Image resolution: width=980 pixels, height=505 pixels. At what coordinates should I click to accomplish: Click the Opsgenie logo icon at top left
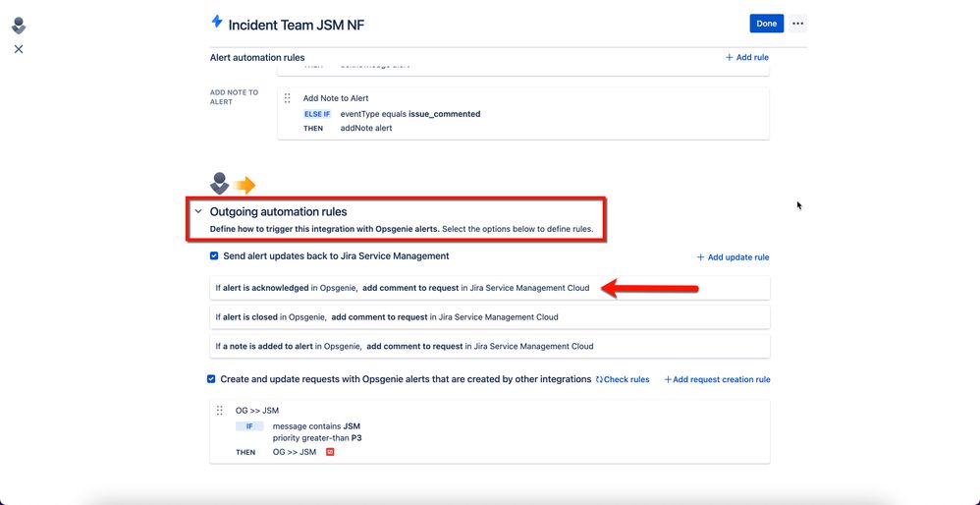19,26
